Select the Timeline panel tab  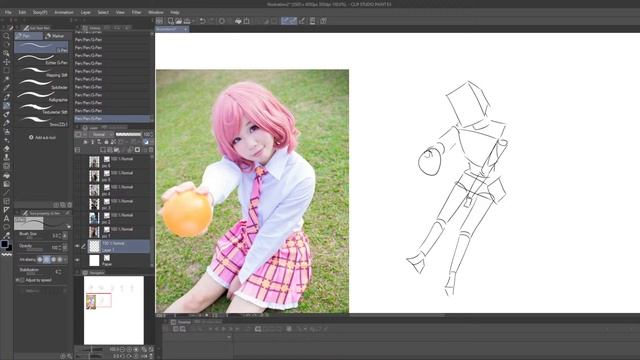point(181,322)
